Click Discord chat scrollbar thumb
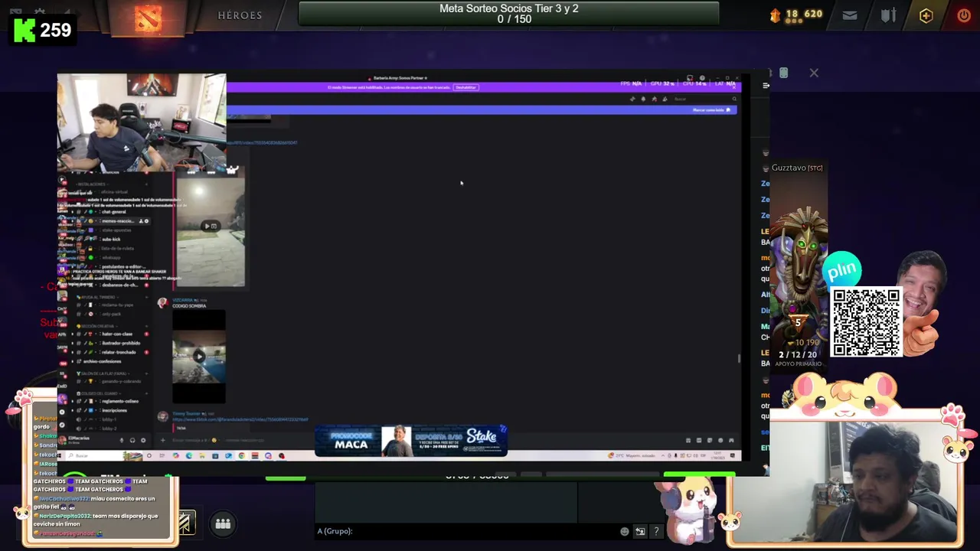 739,358
